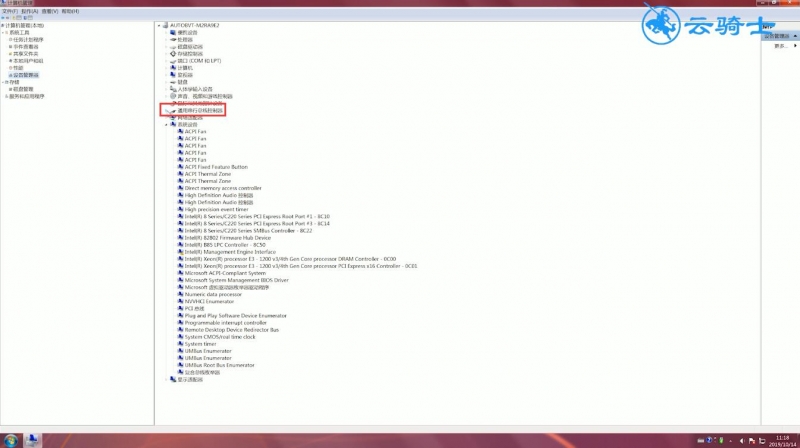Click the 显示适配器 category icon
The width and height of the screenshot is (800, 448).
click(173, 380)
